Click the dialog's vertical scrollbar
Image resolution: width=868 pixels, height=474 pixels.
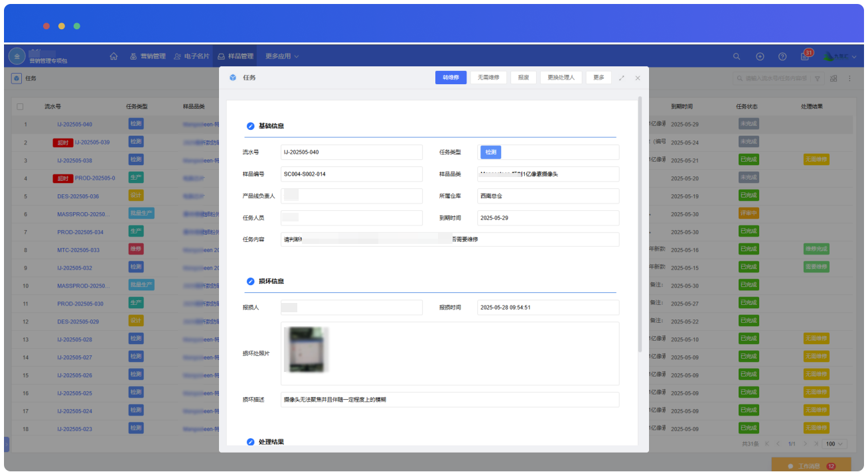pyautogui.click(x=640, y=225)
